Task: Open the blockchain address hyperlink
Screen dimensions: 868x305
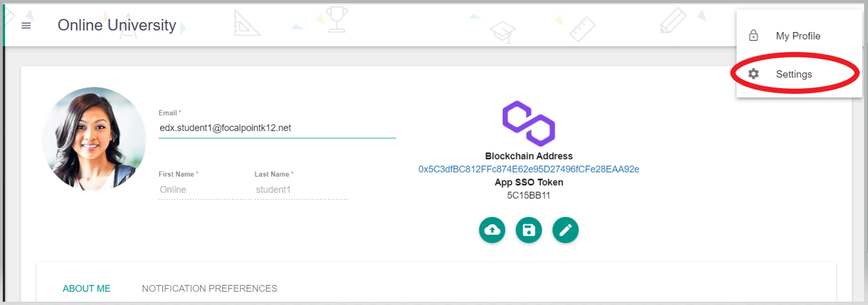Action: (529, 169)
